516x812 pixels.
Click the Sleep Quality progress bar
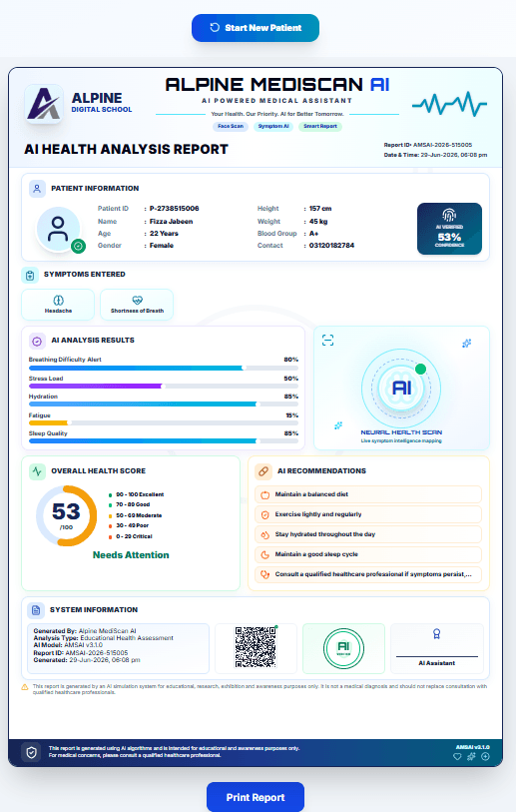164,441
